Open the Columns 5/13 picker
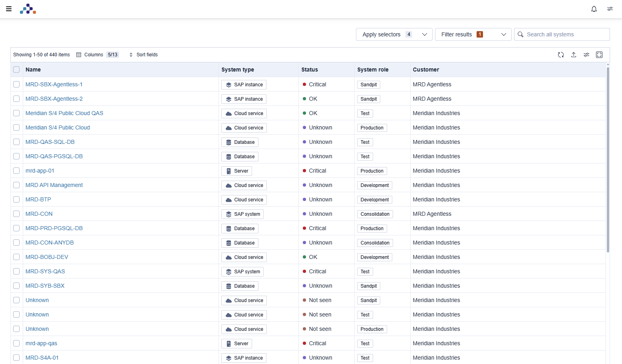Image resolution: width=622 pixels, height=364 pixels. pos(97,54)
